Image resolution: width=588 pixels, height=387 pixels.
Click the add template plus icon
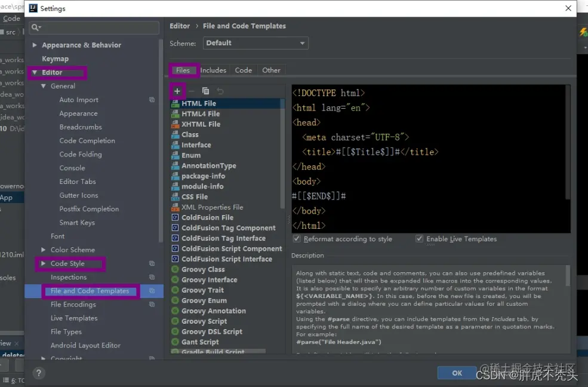pos(177,91)
